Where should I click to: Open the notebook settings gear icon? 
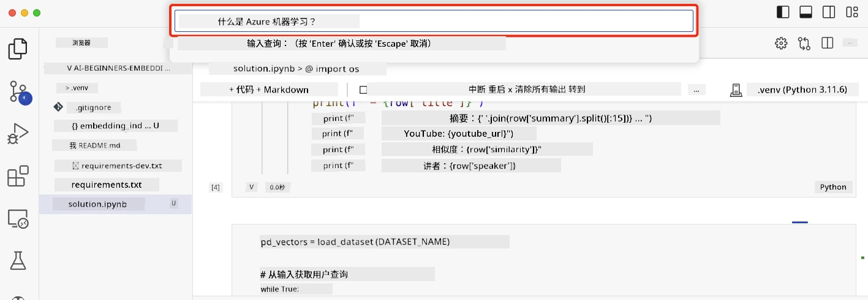(x=781, y=43)
